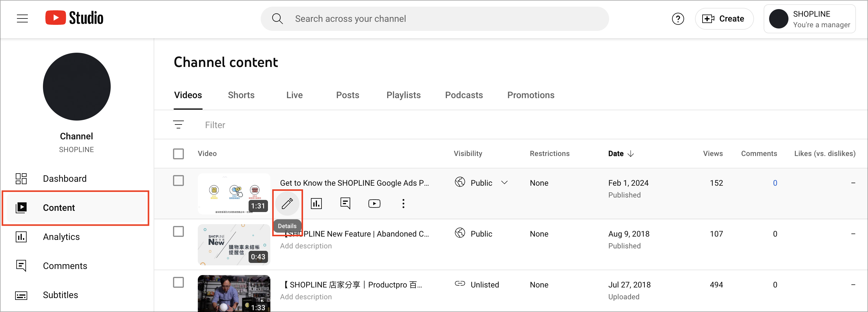Open three-dot options for Google Ads video
Image resolution: width=868 pixels, height=312 pixels.
[403, 204]
